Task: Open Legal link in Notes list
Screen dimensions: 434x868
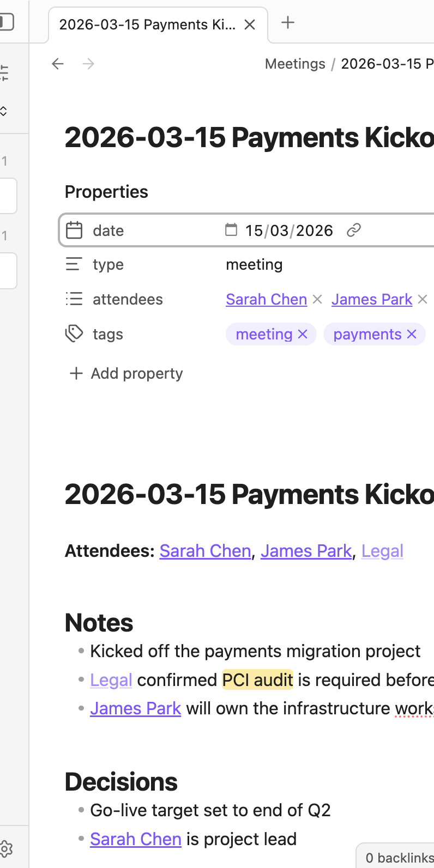Action: tap(111, 680)
